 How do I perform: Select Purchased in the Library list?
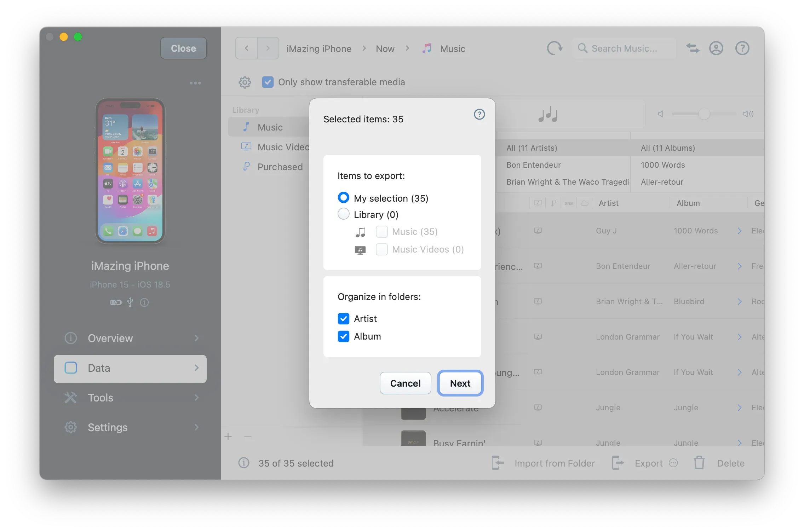coord(280,167)
